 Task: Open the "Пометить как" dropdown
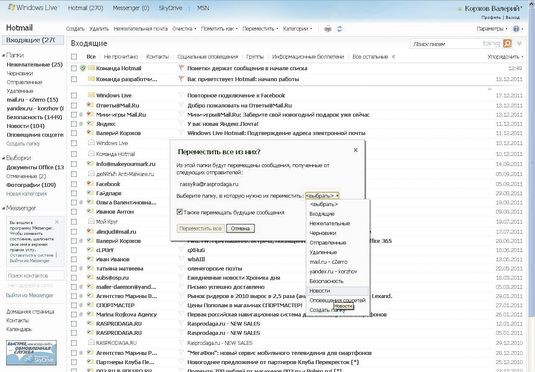click(x=219, y=29)
